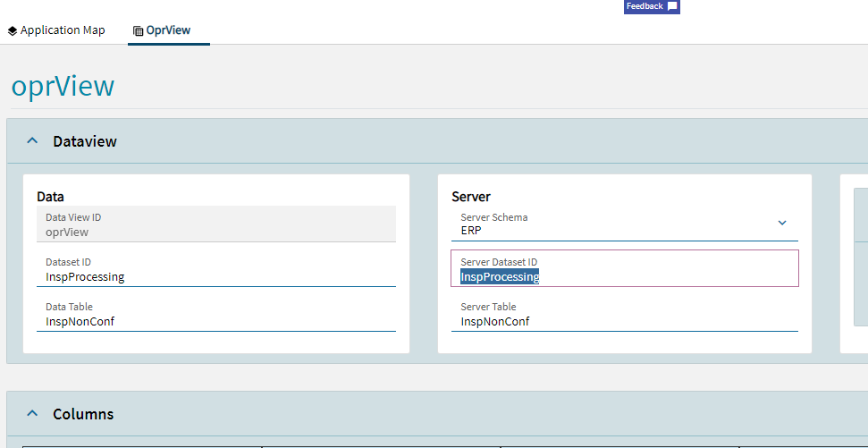The height and width of the screenshot is (448, 868).
Task: Collapse the Dataview section
Action: click(x=33, y=141)
